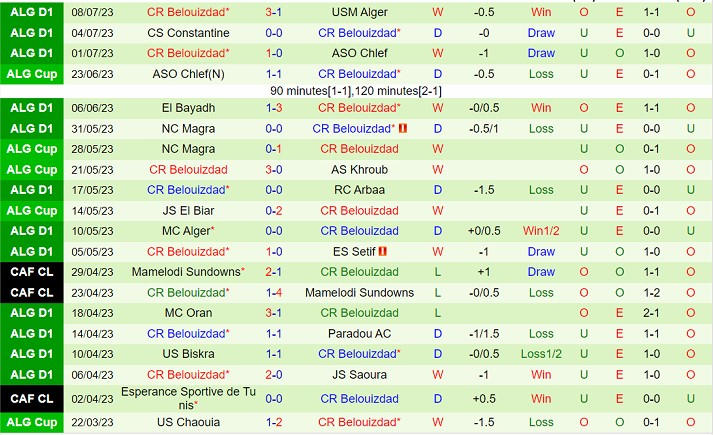Click CAF CL badge for 29/04/23 match
Viewport: 713px width, 435px height.
click(31, 272)
